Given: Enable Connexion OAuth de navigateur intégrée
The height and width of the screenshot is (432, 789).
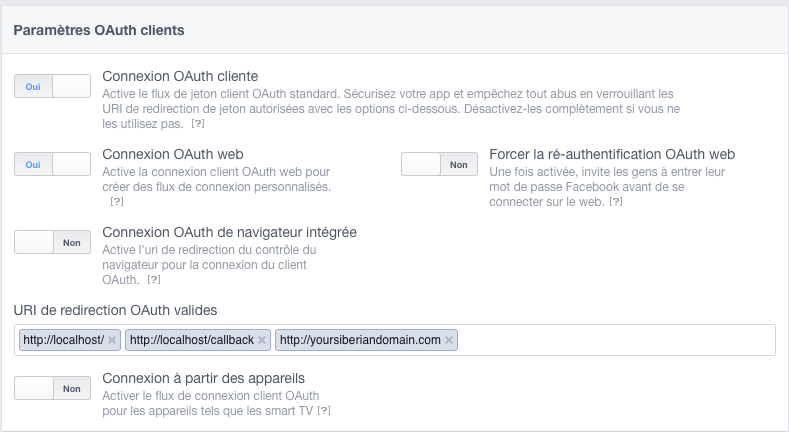Looking at the screenshot, I should (x=52, y=242).
